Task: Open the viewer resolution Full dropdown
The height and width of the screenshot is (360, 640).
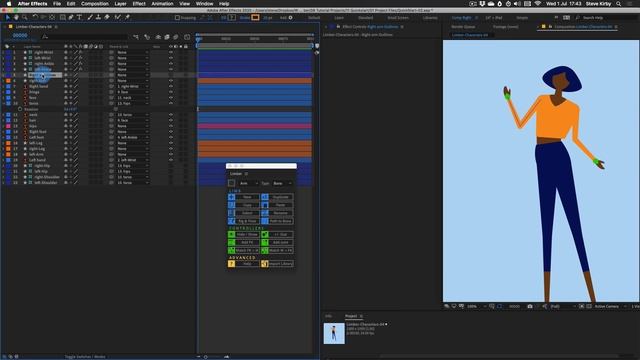Action: pyautogui.click(x=562, y=306)
